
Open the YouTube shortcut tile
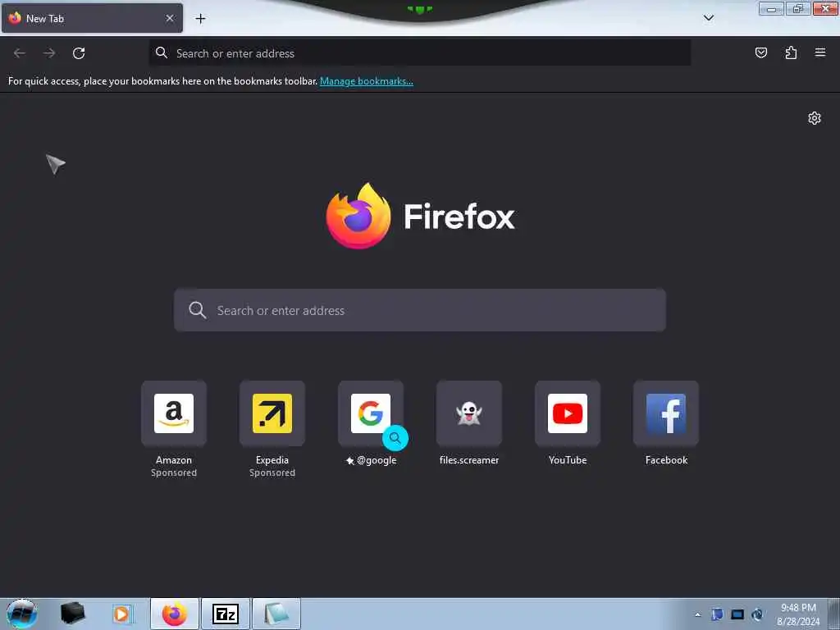tap(568, 413)
